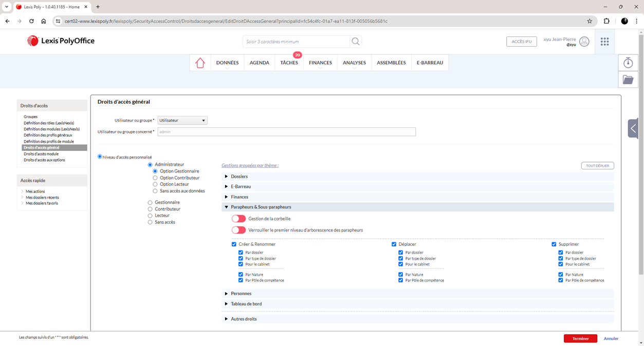The width and height of the screenshot is (644, 346).
Task: Open the TÂCHES menu
Action: (x=289, y=63)
